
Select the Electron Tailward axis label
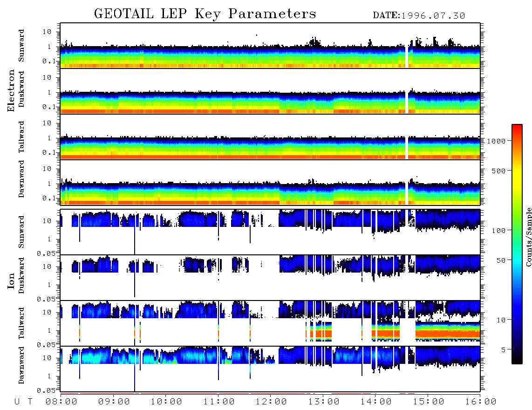21,137
